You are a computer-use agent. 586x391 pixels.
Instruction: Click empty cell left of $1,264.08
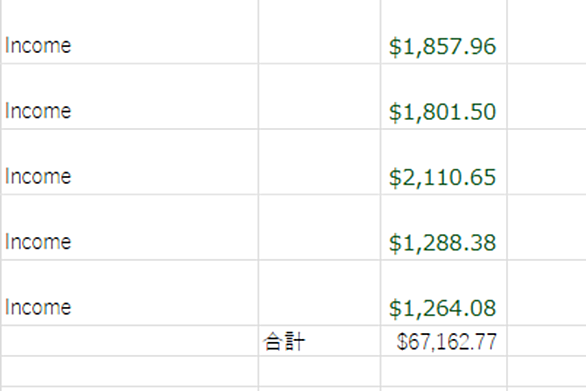[319, 293]
